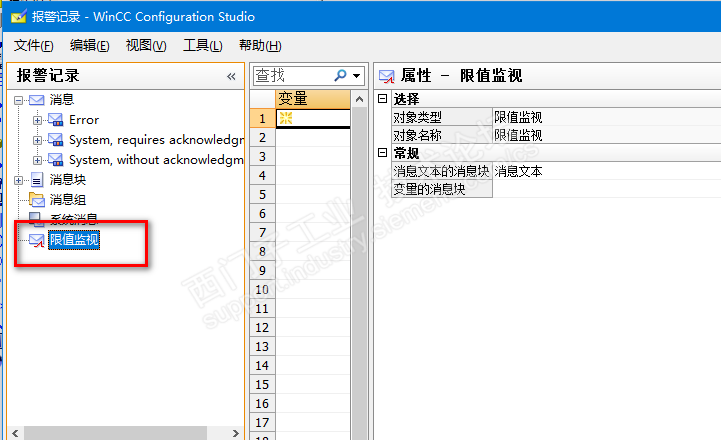The height and width of the screenshot is (440, 721).
Task: Click the 对象类型 property label
Action: click(x=442, y=117)
